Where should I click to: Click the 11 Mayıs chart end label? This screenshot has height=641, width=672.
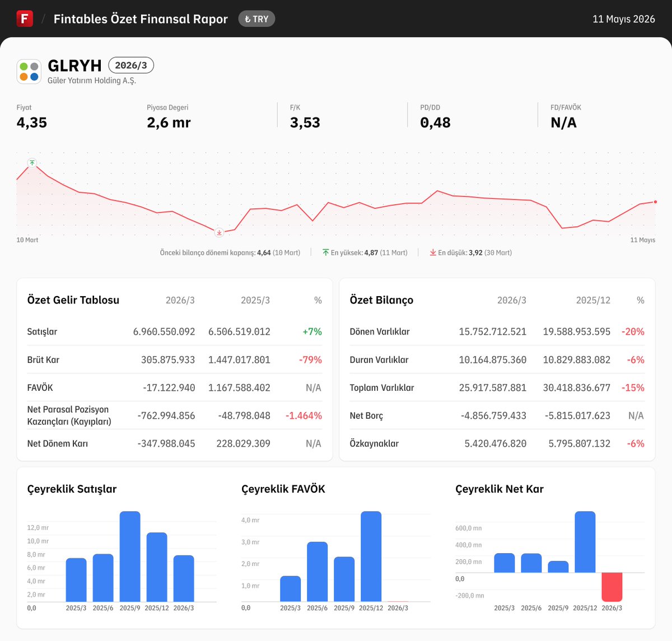(x=642, y=240)
